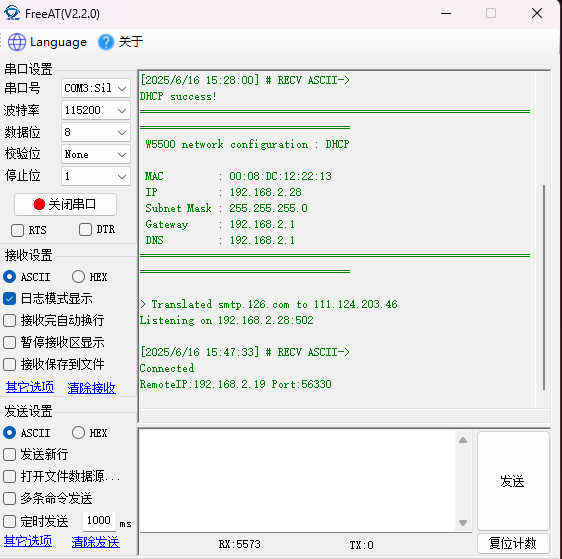Enable 定时发送 checkbox
Screen dimensions: 562x559
pyautogui.click(x=9, y=521)
